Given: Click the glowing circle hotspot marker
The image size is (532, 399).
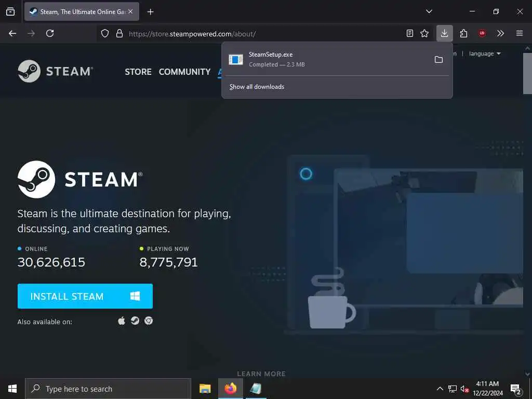Looking at the screenshot, I should [x=305, y=174].
